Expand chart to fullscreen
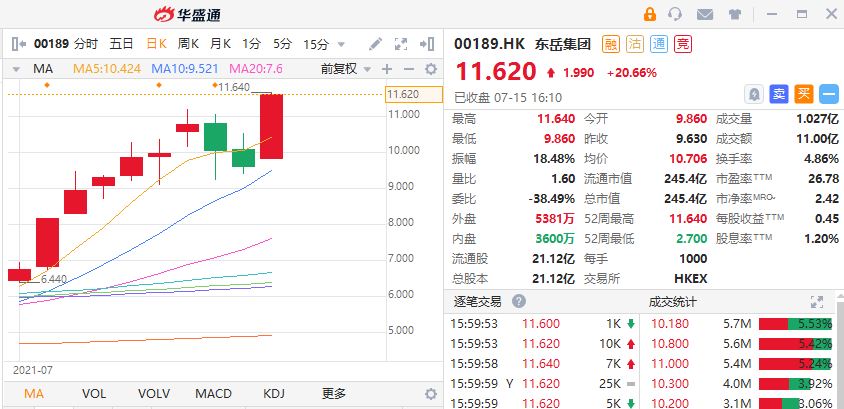The image size is (844, 409). click(x=401, y=44)
